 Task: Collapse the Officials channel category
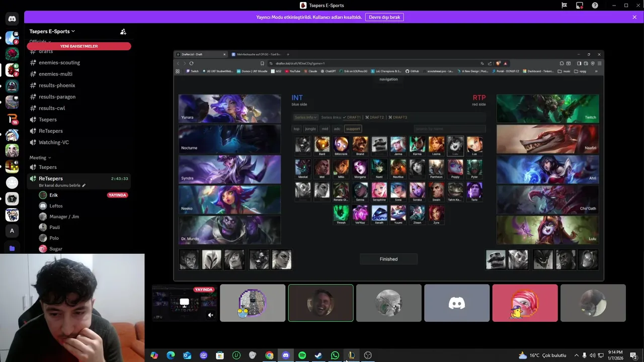40,41
